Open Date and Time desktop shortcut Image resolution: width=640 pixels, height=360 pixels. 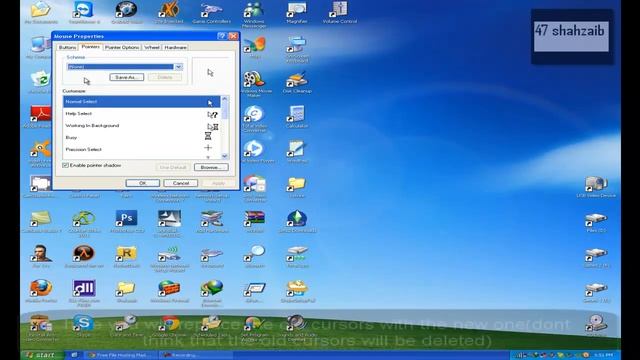(x=127, y=326)
